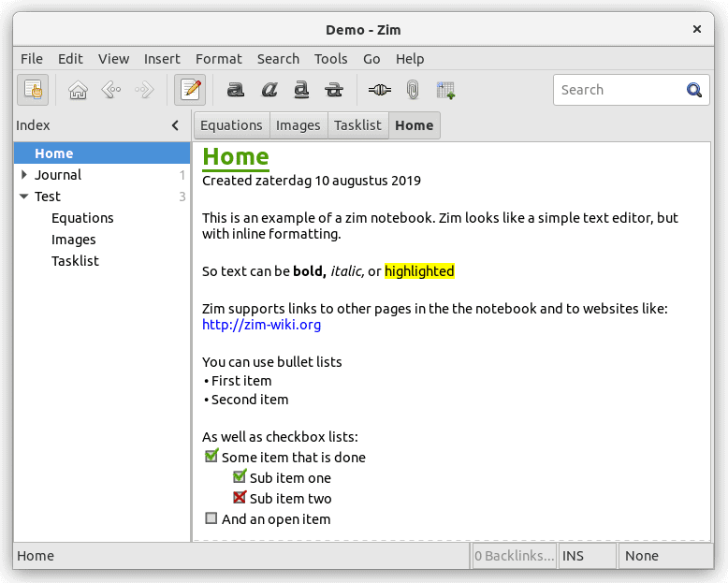728x583 pixels.
Task: Toggle the 'Sub item one' checkbox
Action: pos(240,476)
